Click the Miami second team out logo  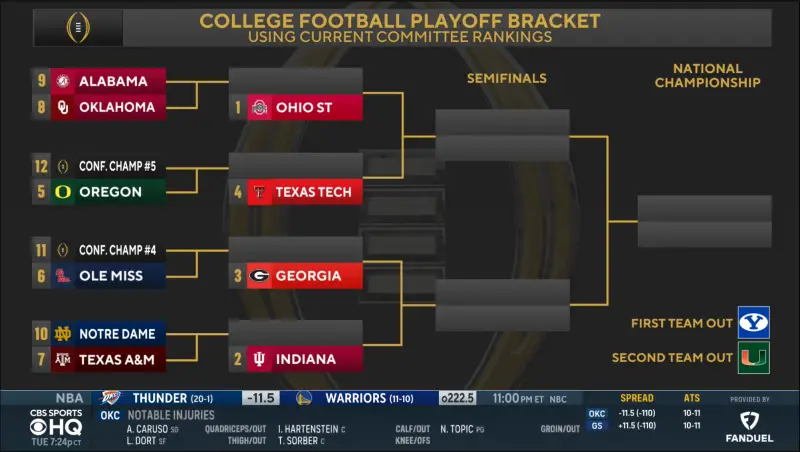[753, 357]
